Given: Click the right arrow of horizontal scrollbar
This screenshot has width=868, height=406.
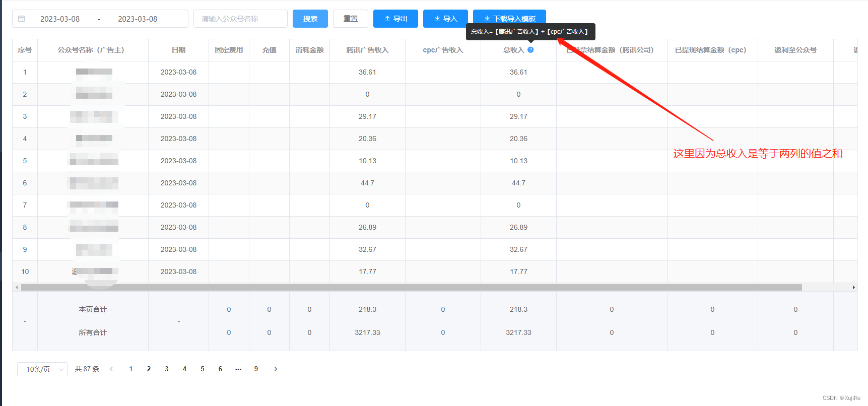Looking at the screenshot, I should (x=853, y=288).
